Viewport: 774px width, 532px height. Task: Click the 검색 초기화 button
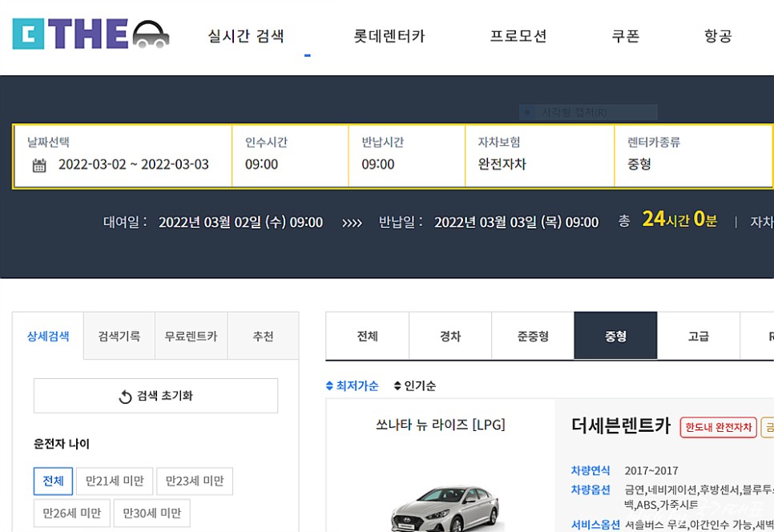pos(156,396)
